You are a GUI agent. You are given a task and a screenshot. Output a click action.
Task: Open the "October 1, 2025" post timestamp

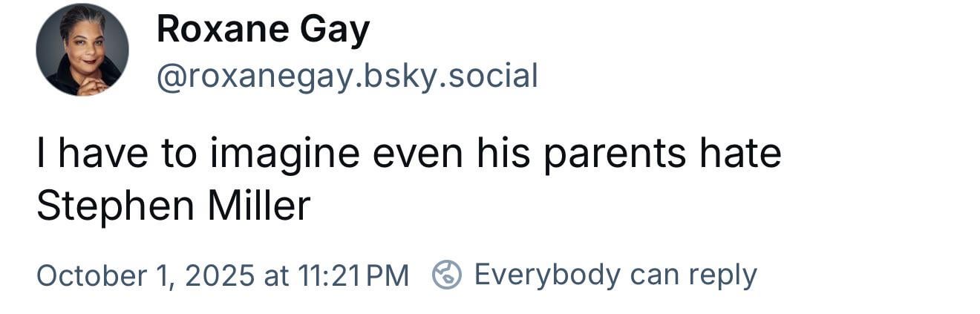click(x=145, y=275)
